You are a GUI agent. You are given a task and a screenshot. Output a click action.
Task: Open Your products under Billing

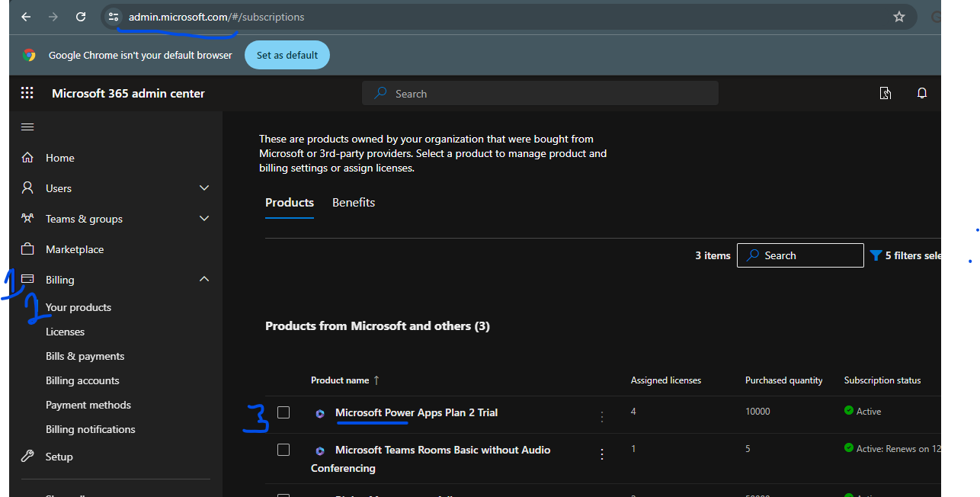click(x=78, y=307)
